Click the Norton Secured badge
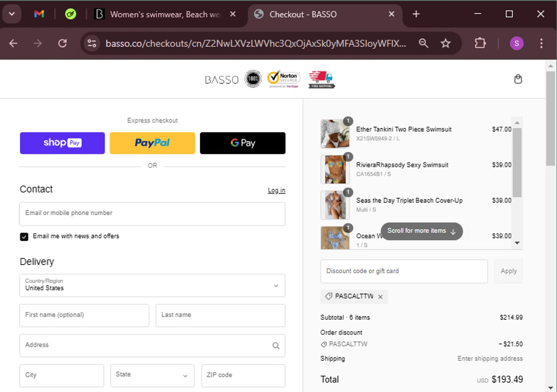The width and height of the screenshot is (557, 392). point(284,79)
